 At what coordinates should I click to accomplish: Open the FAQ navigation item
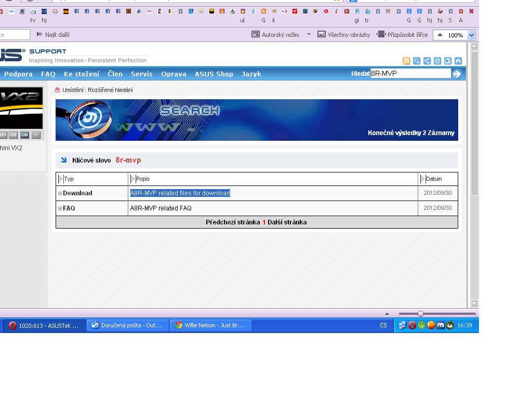(x=48, y=74)
